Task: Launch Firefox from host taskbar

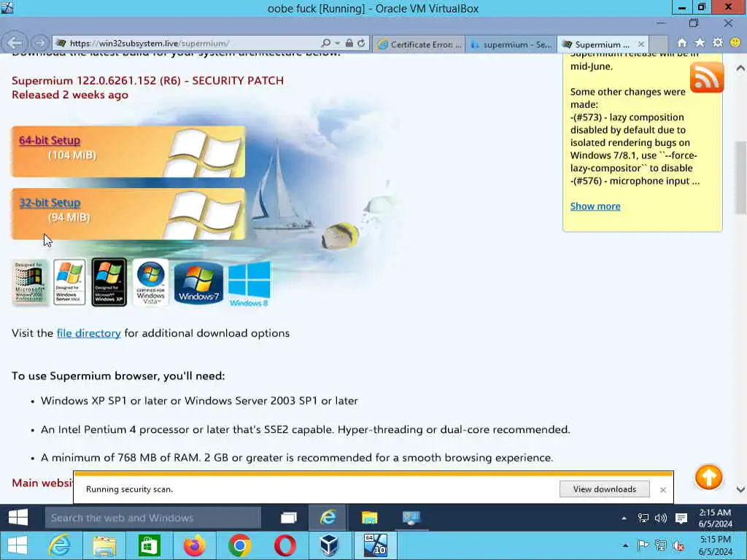Action: coord(194,545)
